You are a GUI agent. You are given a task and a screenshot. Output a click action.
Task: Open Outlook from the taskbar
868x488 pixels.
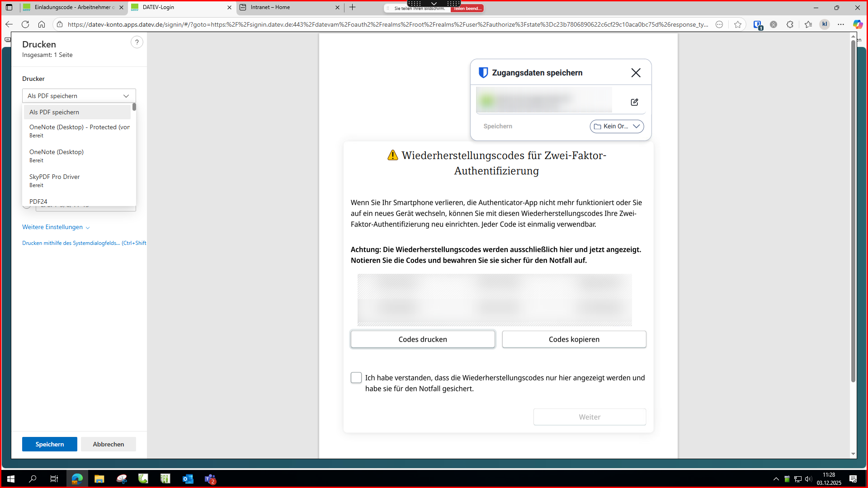click(x=188, y=479)
